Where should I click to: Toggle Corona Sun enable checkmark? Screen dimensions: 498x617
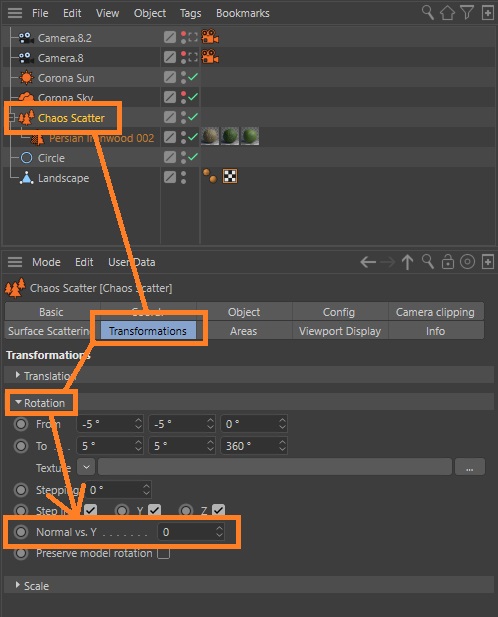(193, 77)
